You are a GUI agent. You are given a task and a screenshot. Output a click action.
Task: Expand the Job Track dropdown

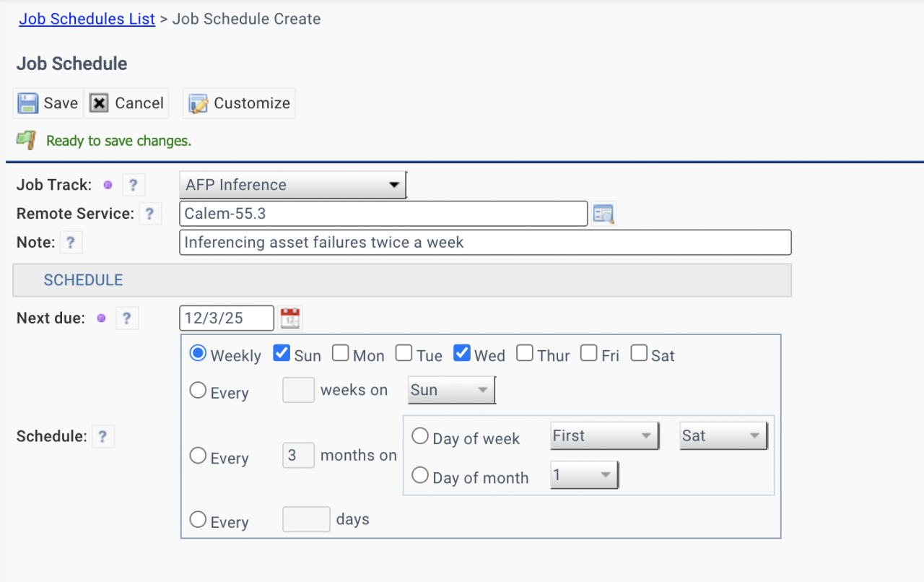(x=292, y=185)
